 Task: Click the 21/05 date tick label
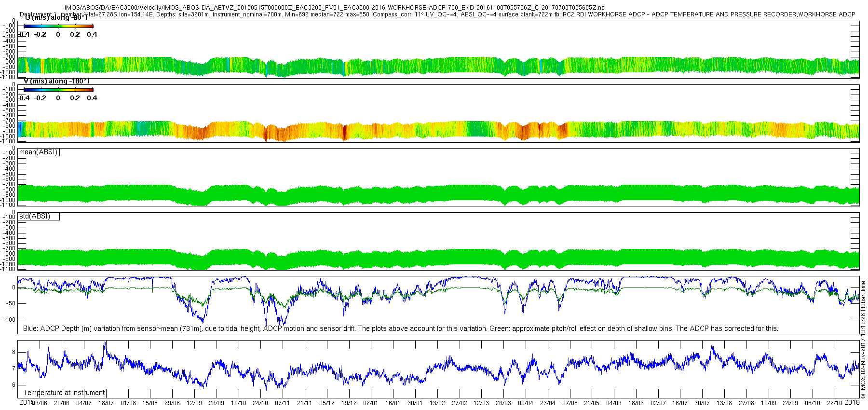[592, 403]
